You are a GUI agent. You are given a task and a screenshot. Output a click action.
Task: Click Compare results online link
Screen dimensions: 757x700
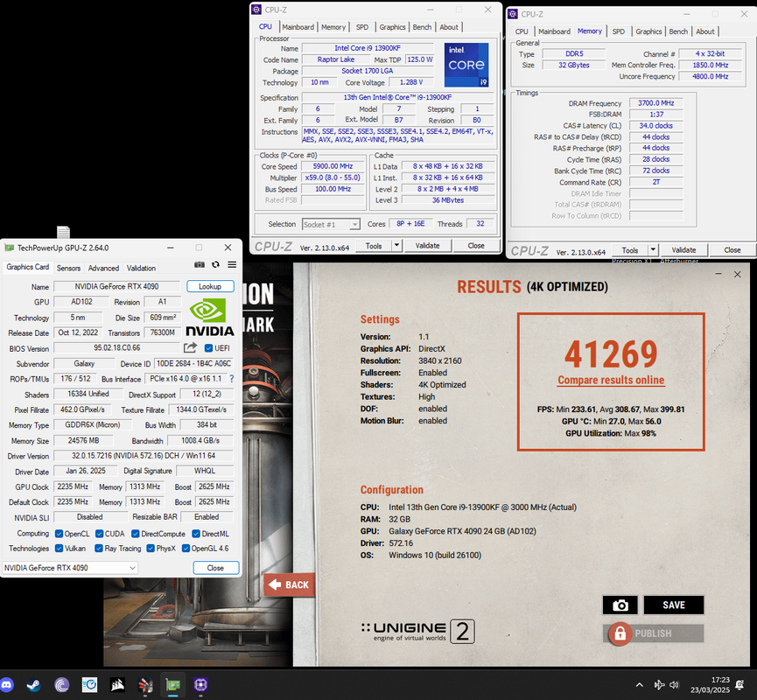(x=611, y=380)
